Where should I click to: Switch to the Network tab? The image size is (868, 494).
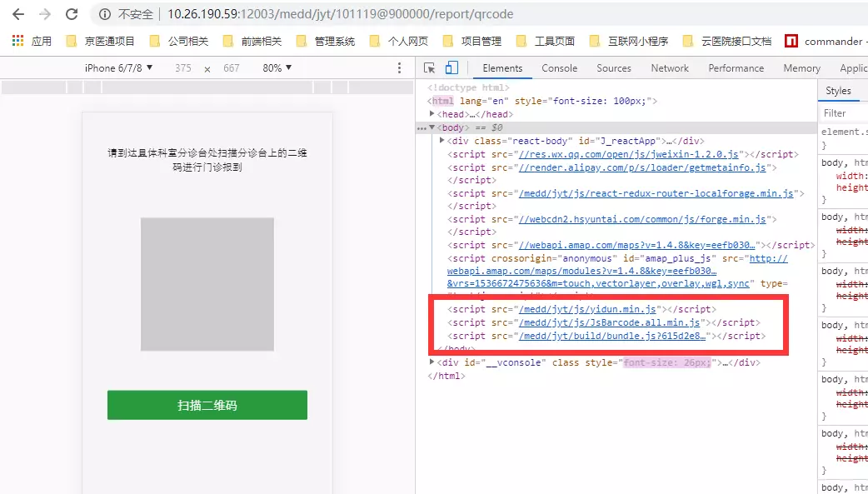pyautogui.click(x=670, y=68)
